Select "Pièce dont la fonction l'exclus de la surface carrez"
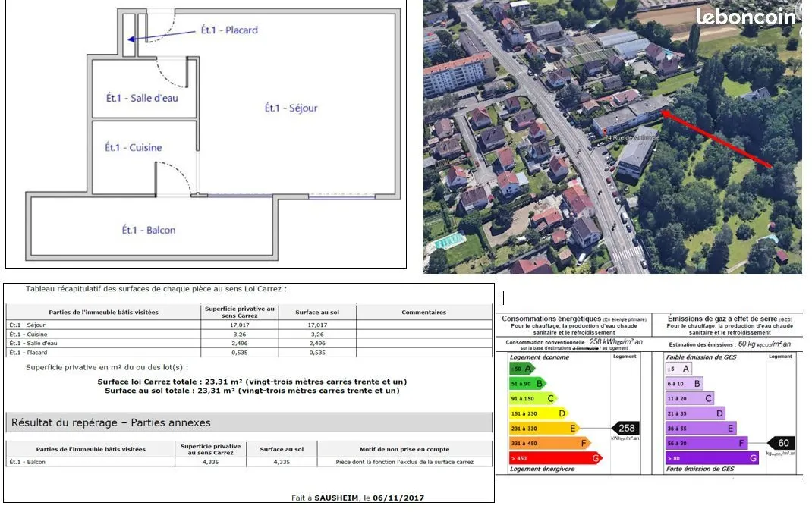Viewport: 812px width, 512px height. click(404, 462)
